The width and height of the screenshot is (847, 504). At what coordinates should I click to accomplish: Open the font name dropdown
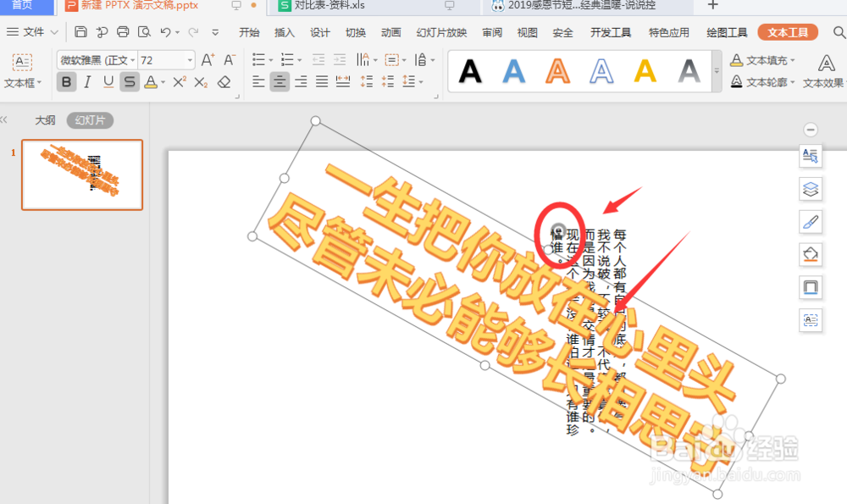(132, 60)
